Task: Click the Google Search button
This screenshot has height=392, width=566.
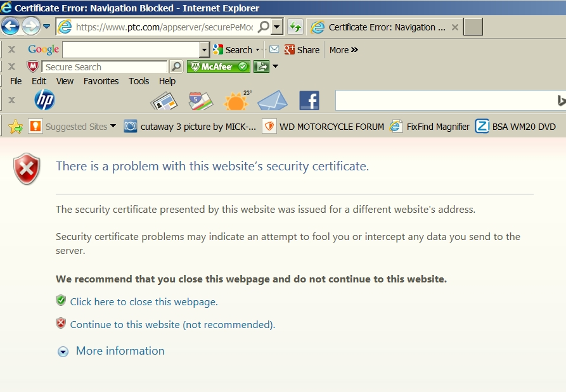Action: coord(233,50)
